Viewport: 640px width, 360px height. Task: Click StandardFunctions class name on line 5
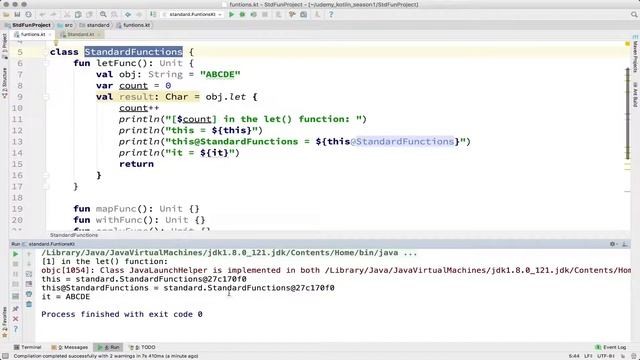(x=133, y=52)
